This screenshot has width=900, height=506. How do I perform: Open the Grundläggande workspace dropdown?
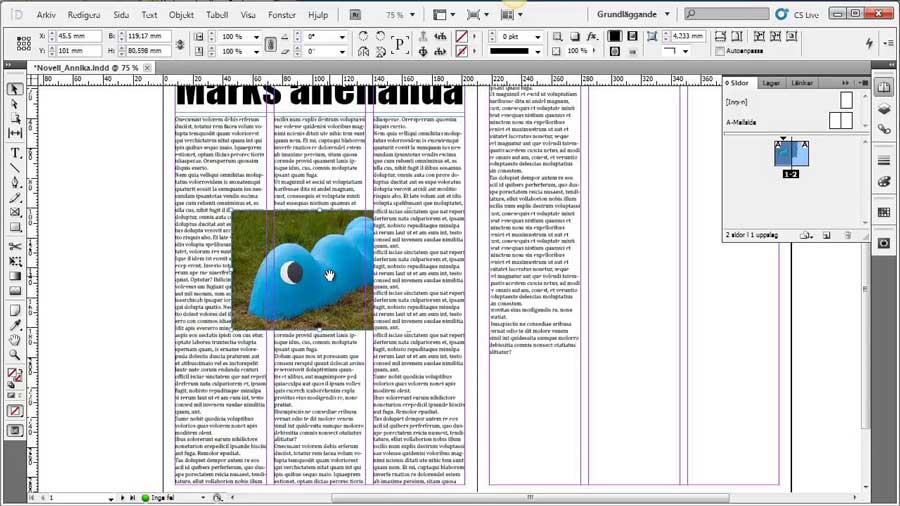[x=667, y=14]
